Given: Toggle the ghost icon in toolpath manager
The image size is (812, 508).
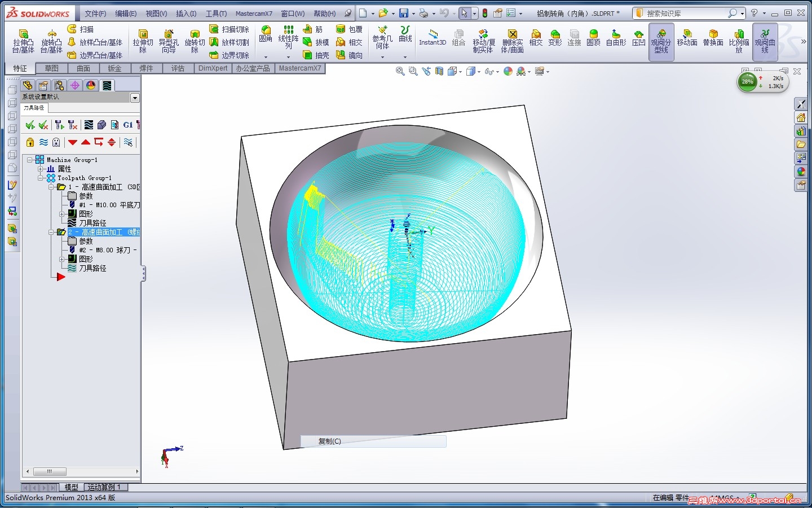Looking at the screenshot, I should (56, 142).
